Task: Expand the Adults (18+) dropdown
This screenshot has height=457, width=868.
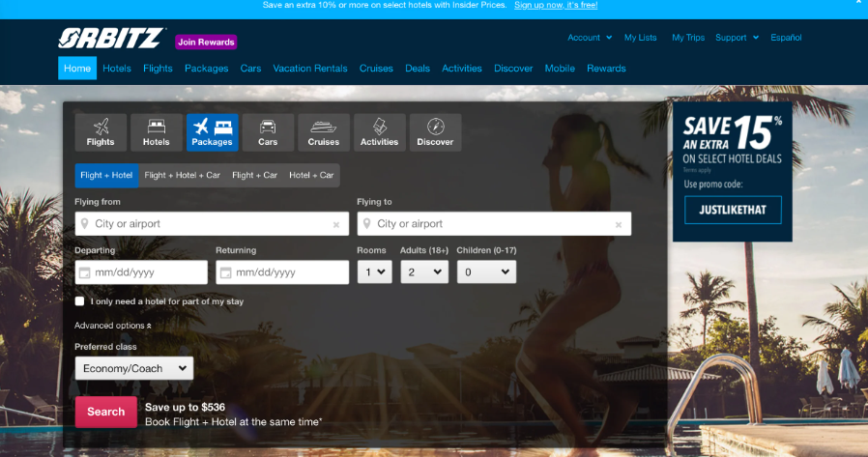Action: pyautogui.click(x=424, y=272)
